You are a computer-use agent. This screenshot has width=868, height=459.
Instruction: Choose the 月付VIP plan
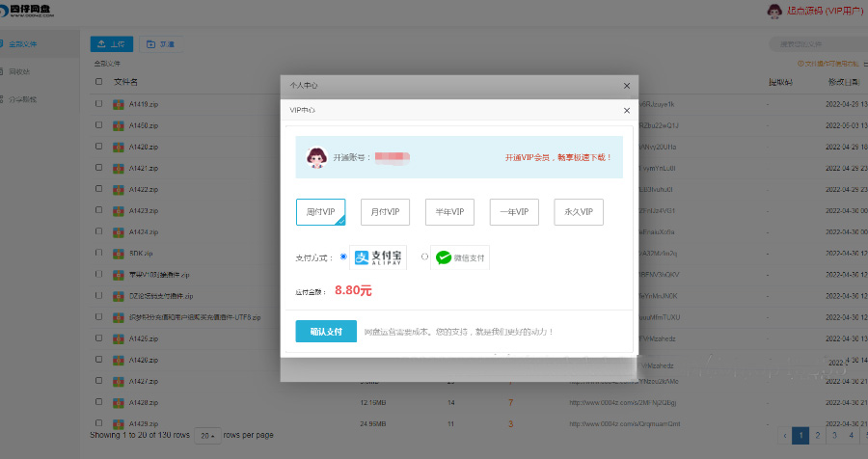click(386, 211)
